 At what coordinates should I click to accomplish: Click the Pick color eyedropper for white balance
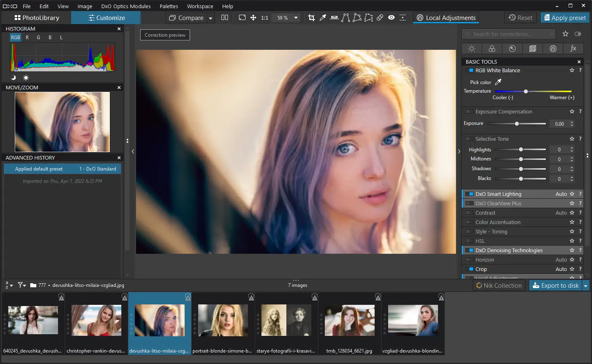point(498,82)
